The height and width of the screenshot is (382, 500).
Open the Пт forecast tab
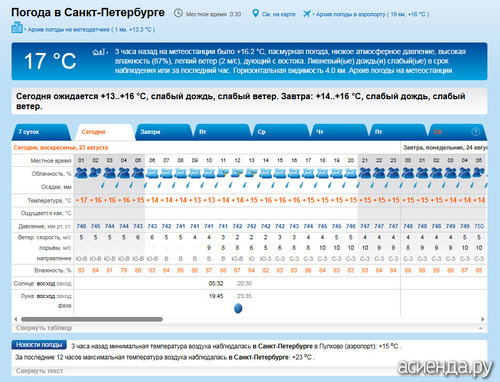pos(397,132)
